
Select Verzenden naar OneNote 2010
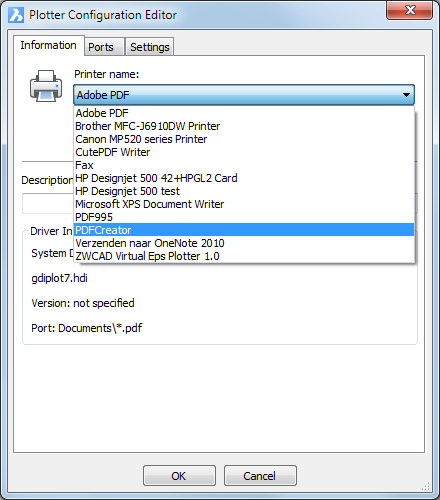(x=244, y=243)
